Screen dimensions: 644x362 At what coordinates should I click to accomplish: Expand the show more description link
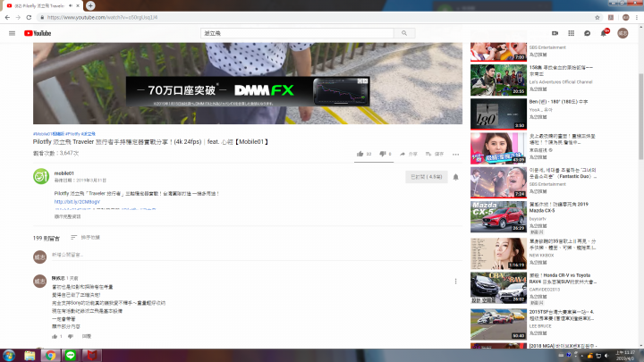(x=67, y=216)
